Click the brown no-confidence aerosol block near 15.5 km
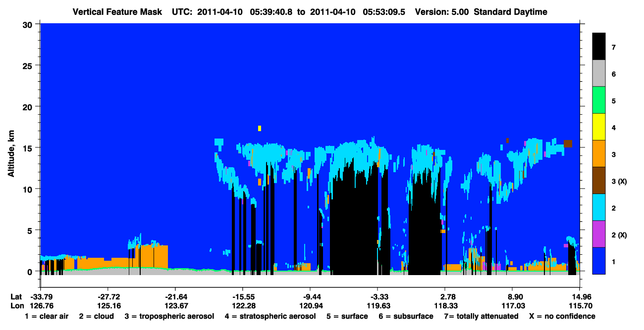This screenshot has height=330, width=644. click(x=568, y=143)
